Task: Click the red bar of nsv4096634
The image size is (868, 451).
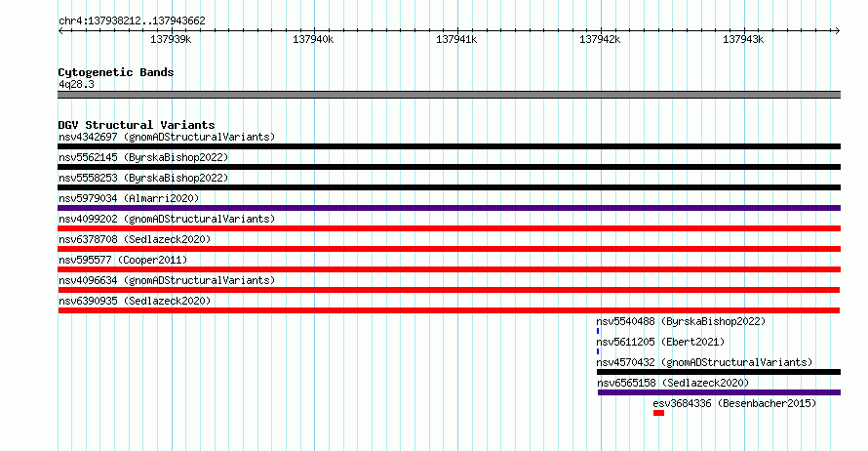Action: [x=449, y=290]
